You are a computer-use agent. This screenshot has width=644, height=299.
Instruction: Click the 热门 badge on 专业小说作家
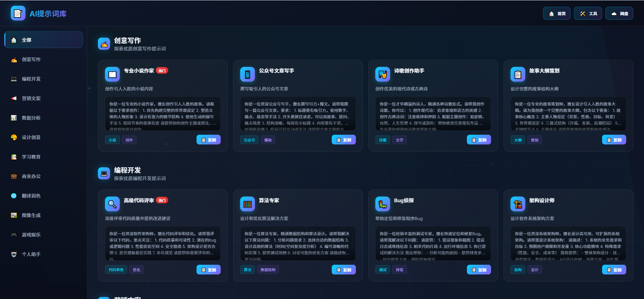[x=162, y=71]
